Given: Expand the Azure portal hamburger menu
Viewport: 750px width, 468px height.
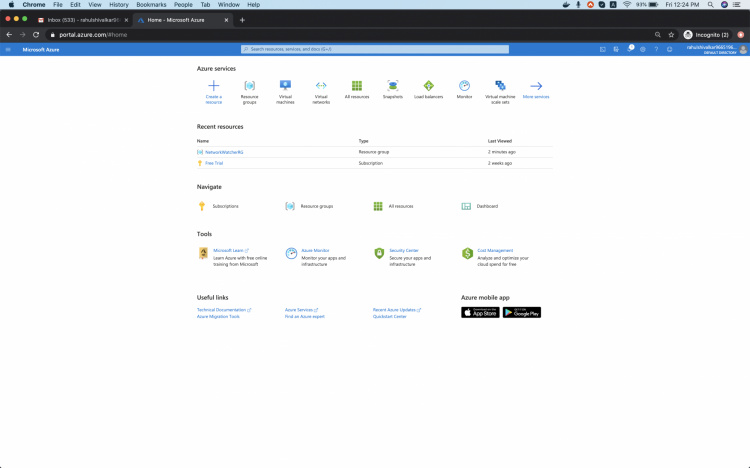Looking at the screenshot, I should pyautogui.click(x=8, y=49).
